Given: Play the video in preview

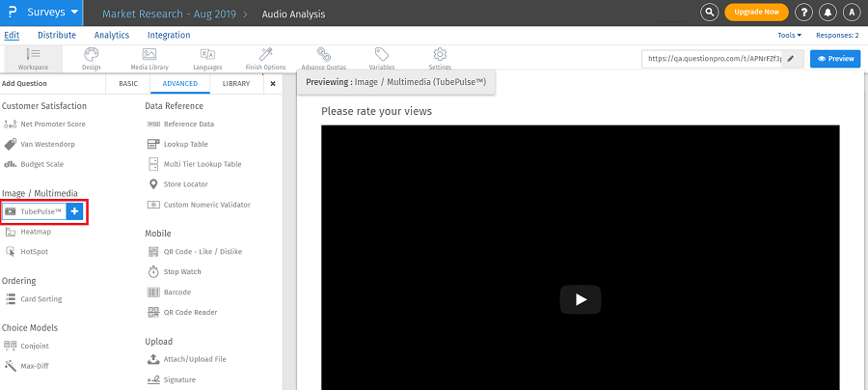Looking at the screenshot, I should (x=580, y=299).
